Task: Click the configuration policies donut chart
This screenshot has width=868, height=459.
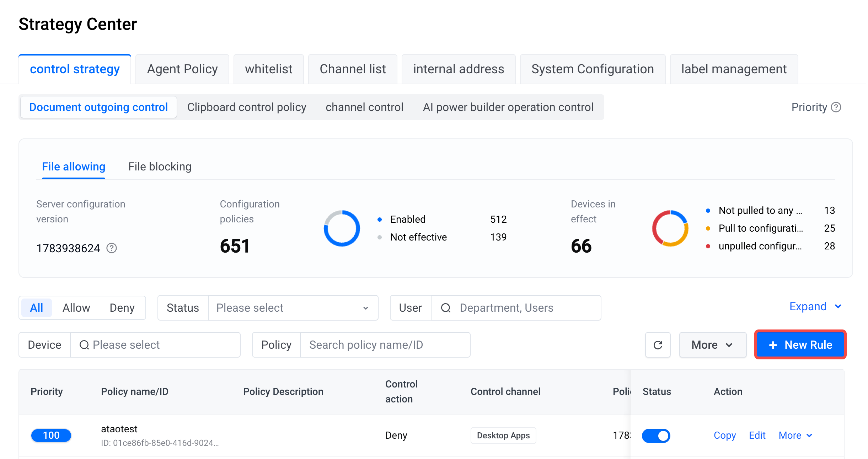Action: 342,228
